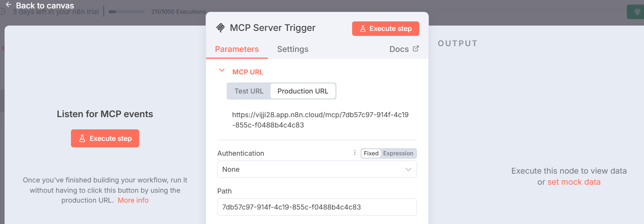Viewport: 644px width, 224px height.
Task: Click the set mock data link
Action: pyautogui.click(x=574, y=182)
